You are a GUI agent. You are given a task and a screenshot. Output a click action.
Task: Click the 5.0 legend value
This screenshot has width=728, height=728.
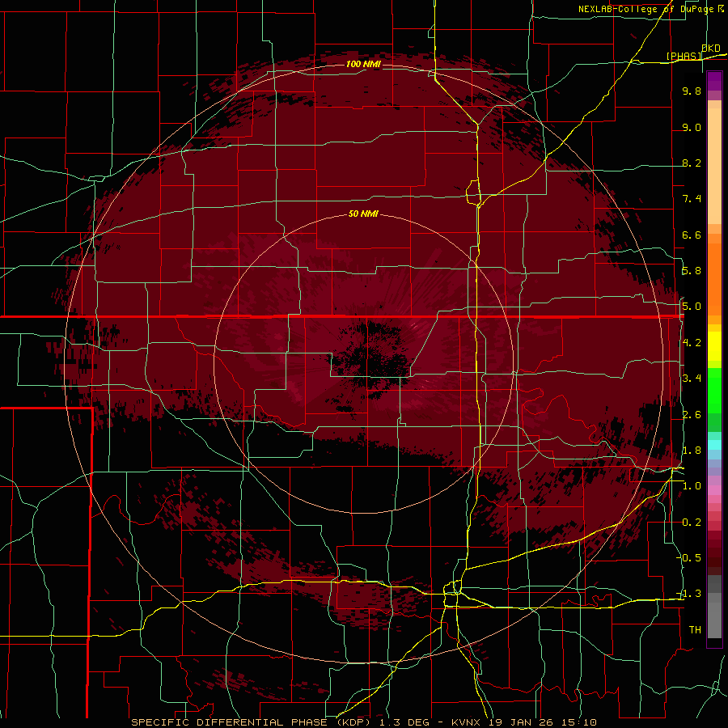[x=692, y=307]
